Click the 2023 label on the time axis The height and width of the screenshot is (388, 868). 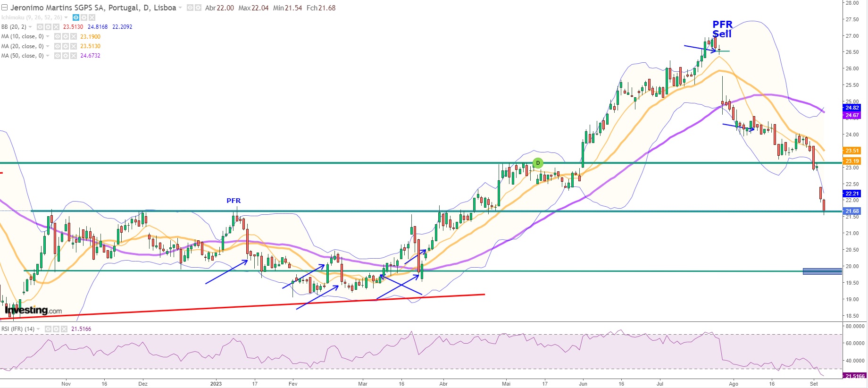(x=216, y=384)
